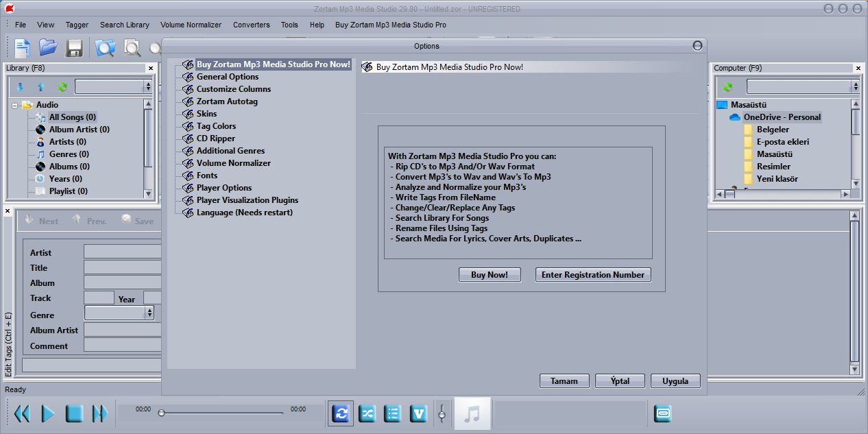Viewport: 868px width, 434px height.
Task: Open the Converters menu
Action: pos(252,25)
